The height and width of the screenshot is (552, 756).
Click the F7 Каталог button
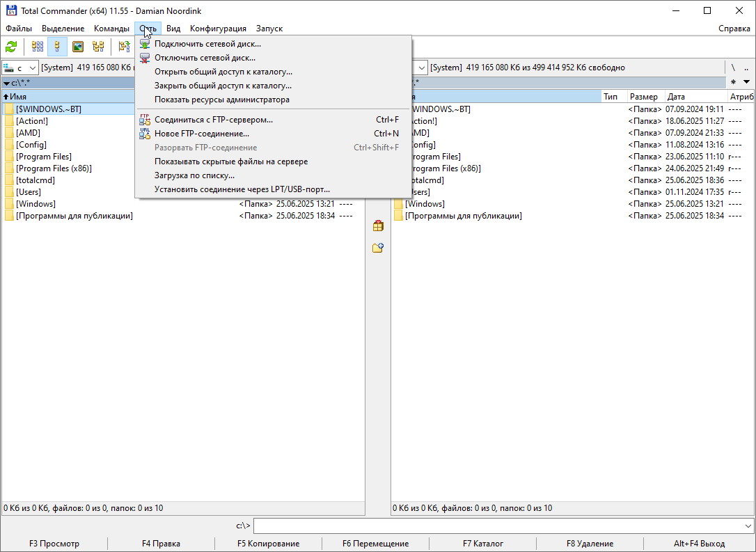click(x=483, y=544)
